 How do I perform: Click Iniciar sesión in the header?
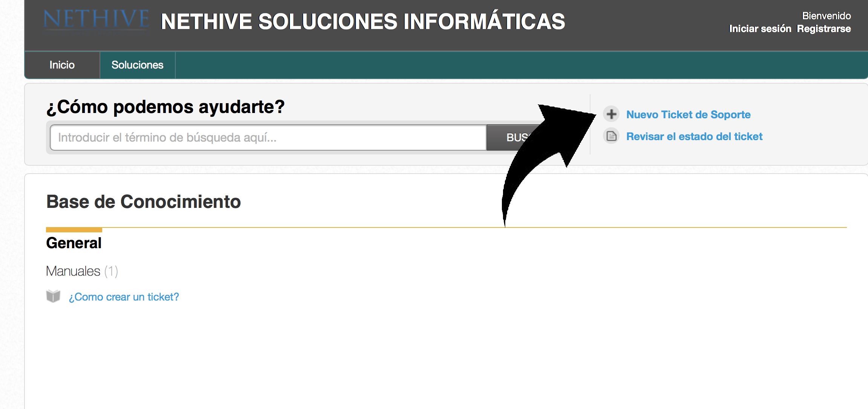[x=760, y=29]
